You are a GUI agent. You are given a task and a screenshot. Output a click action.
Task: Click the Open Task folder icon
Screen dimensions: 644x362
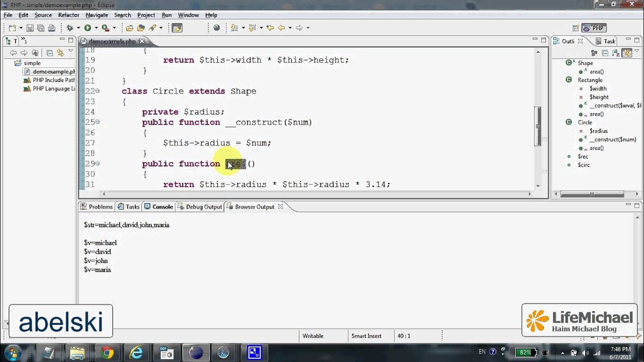pyautogui.click(x=141, y=28)
